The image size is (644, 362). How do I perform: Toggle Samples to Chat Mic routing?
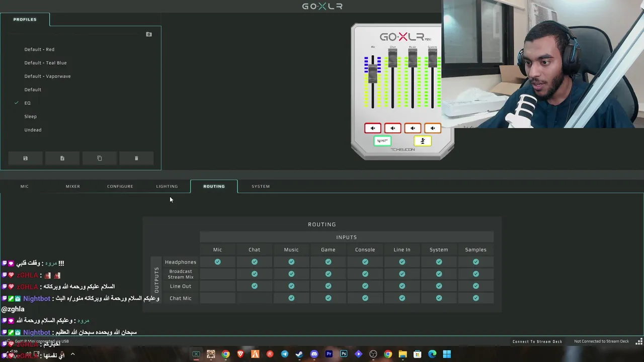pyautogui.click(x=476, y=298)
